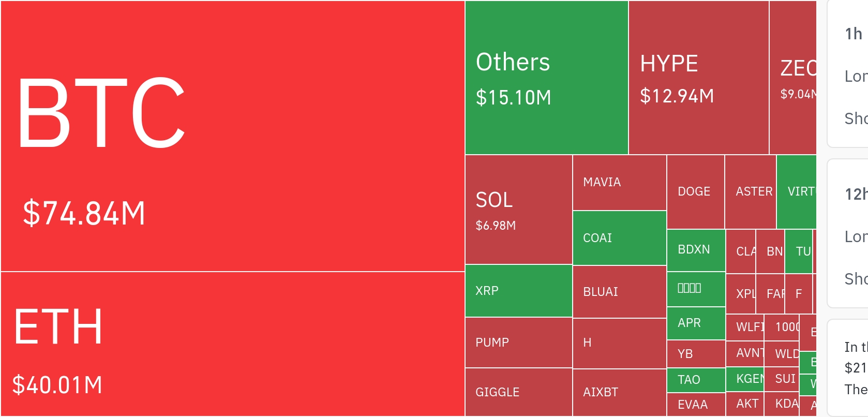Click the HYPE $12.94M tile
Screen dimensions: 868x417
[x=698, y=78]
